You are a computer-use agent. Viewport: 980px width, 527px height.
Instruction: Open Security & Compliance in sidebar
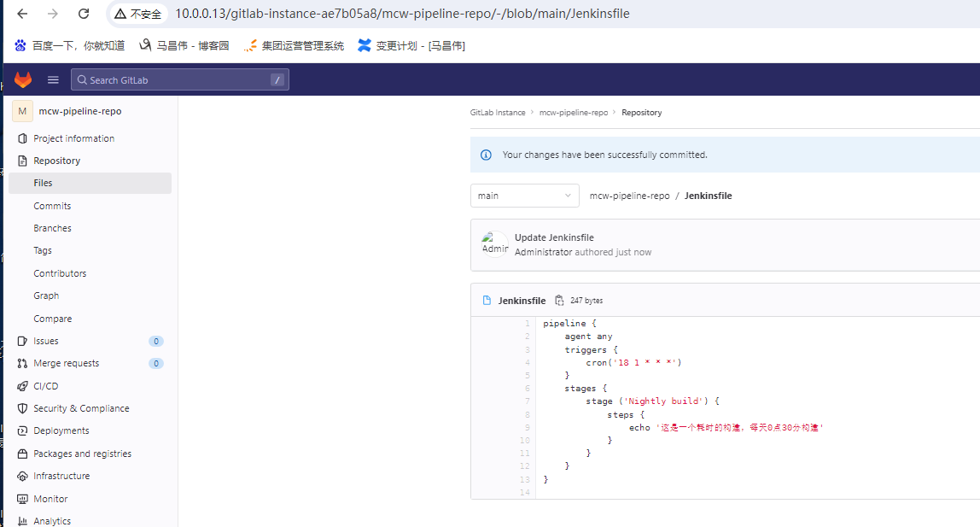pos(81,408)
